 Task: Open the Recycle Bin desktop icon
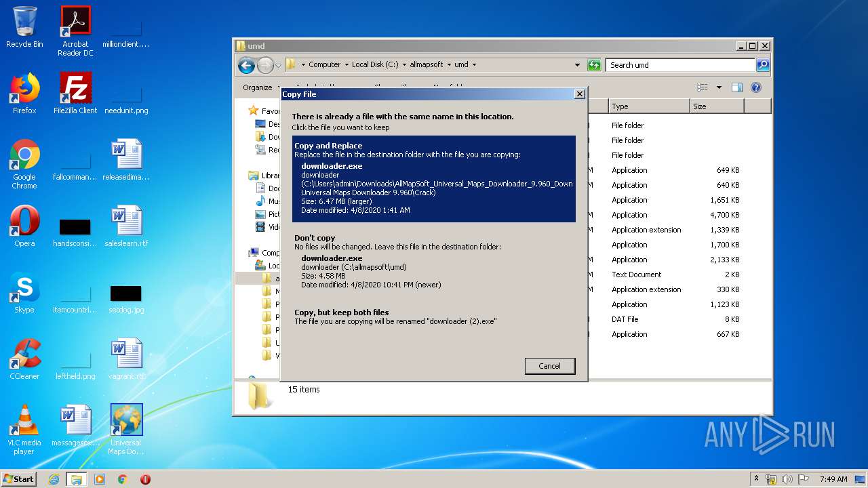[24, 27]
